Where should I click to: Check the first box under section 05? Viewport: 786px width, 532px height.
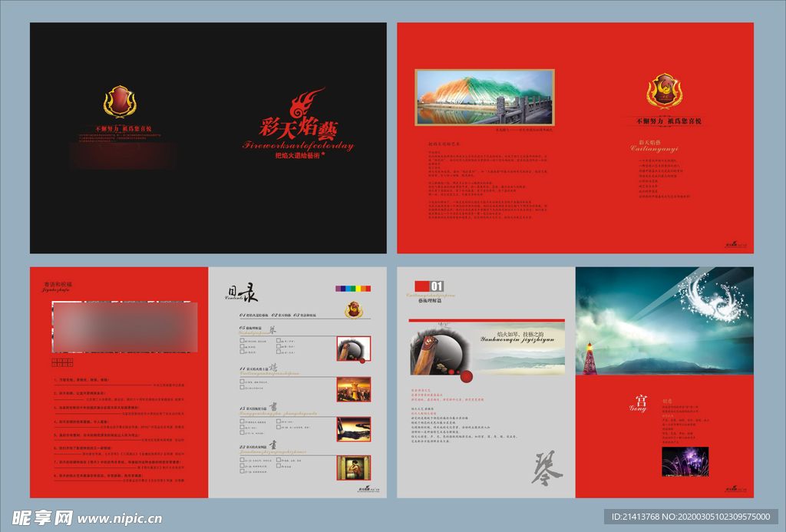(x=243, y=340)
